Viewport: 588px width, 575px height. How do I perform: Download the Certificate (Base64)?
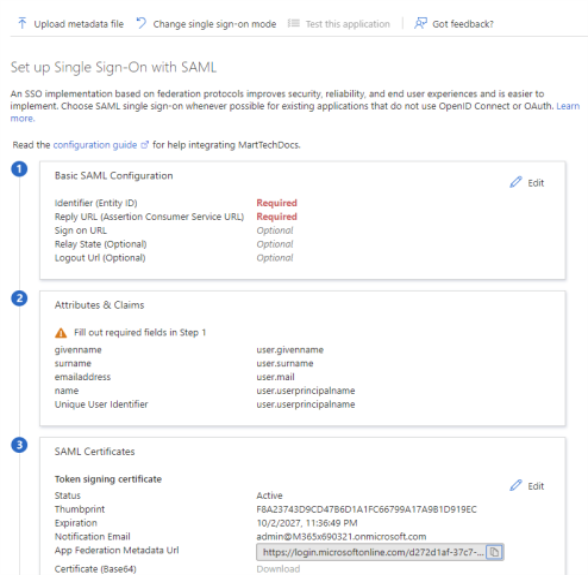point(278,569)
